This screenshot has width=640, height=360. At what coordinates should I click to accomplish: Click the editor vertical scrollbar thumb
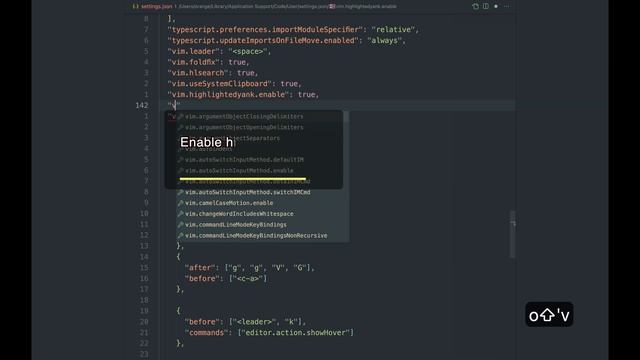coord(513,234)
